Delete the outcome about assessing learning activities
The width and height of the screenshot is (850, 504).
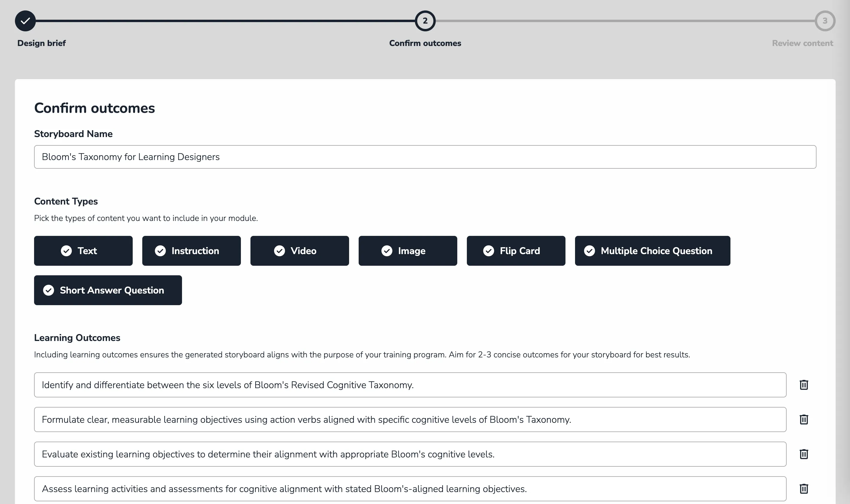(803, 489)
